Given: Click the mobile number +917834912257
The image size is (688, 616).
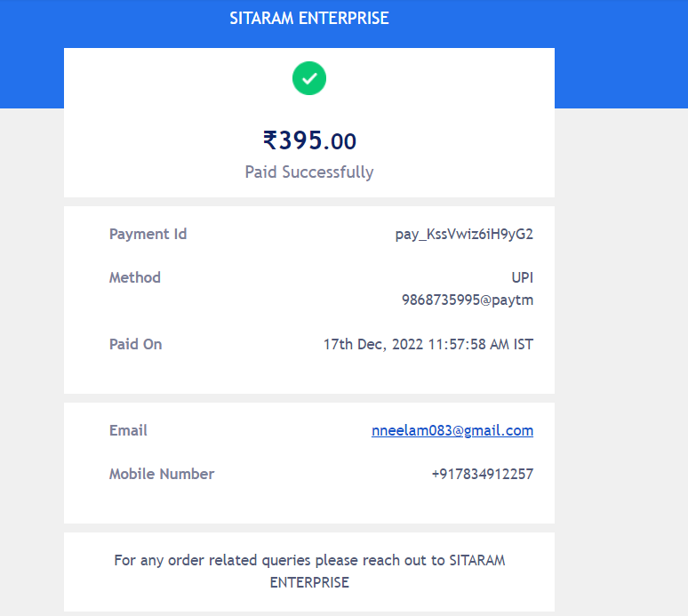Looking at the screenshot, I should (483, 474).
